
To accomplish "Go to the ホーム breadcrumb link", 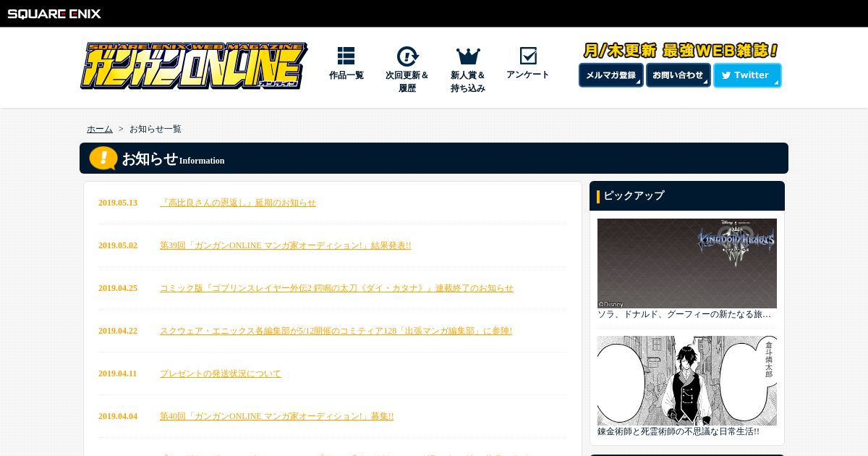I will (100, 129).
